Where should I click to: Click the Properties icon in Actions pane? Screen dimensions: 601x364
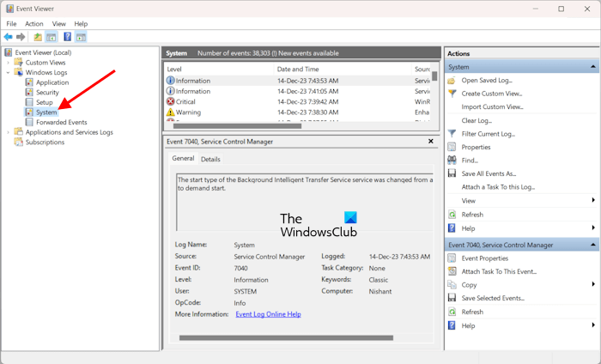tap(452, 147)
